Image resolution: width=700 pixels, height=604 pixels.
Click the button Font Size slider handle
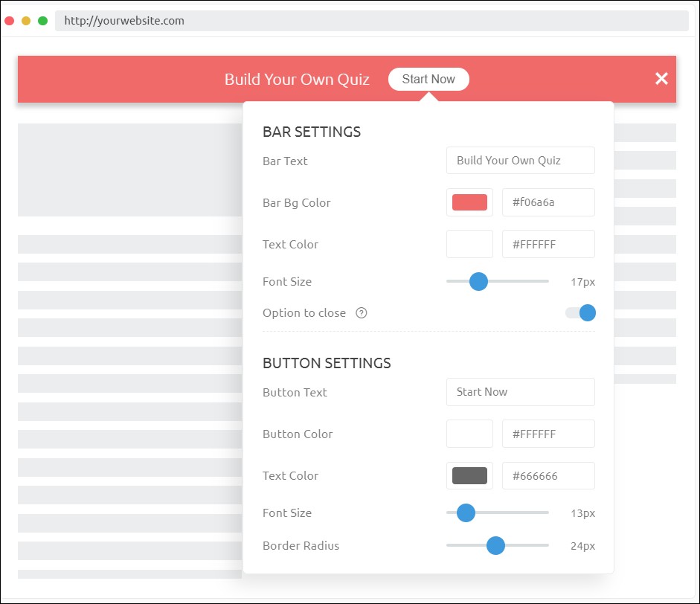[x=466, y=513]
